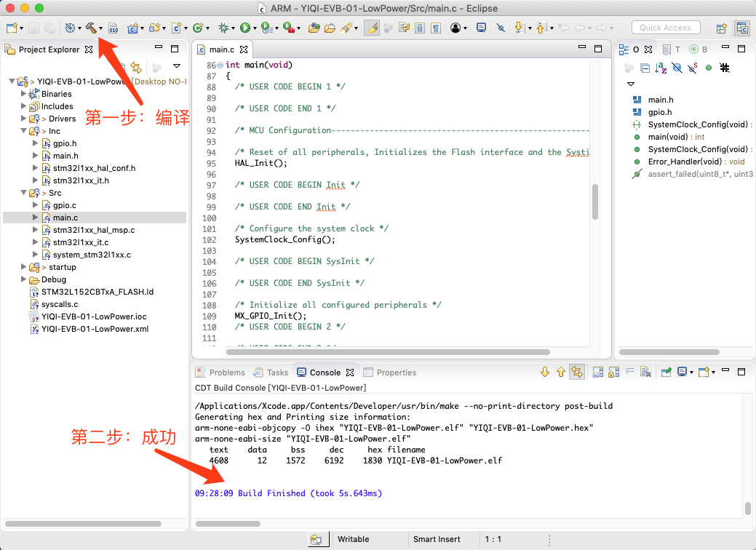The image size is (756, 550).
Task: Click the New C Source File icon
Action: click(x=177, y=28)
